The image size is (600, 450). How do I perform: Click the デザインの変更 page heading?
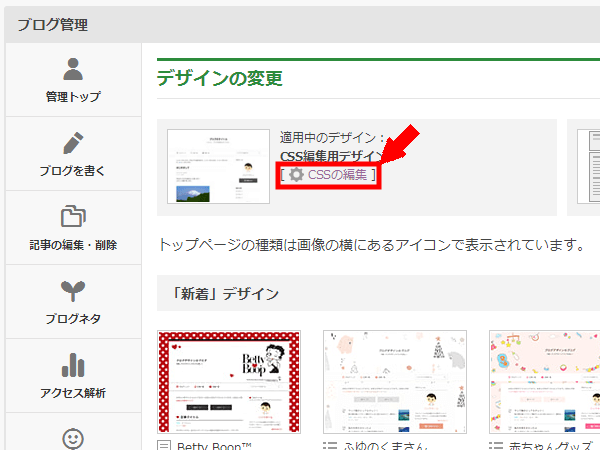pyautogui.click(x=220, y=78)
